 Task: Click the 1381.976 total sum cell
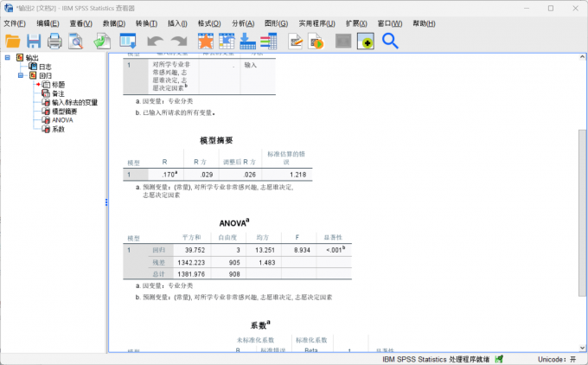click(191, 274)
